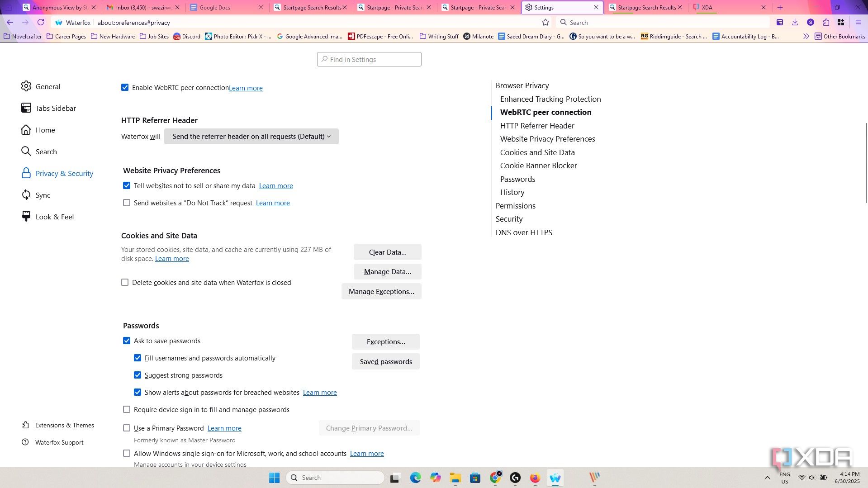The height and width of the screenshot is (488, 868).
Task: Open Waterfox Support
Action: tap(59, 442)
